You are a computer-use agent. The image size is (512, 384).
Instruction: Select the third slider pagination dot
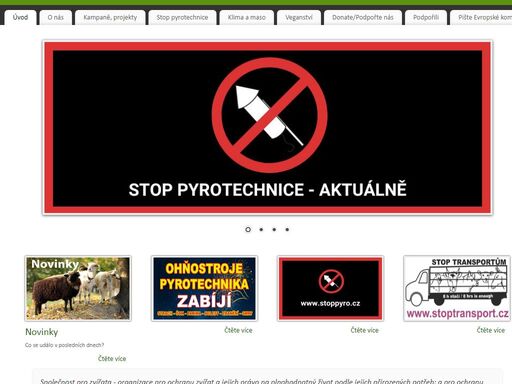[x=274, y=229]
